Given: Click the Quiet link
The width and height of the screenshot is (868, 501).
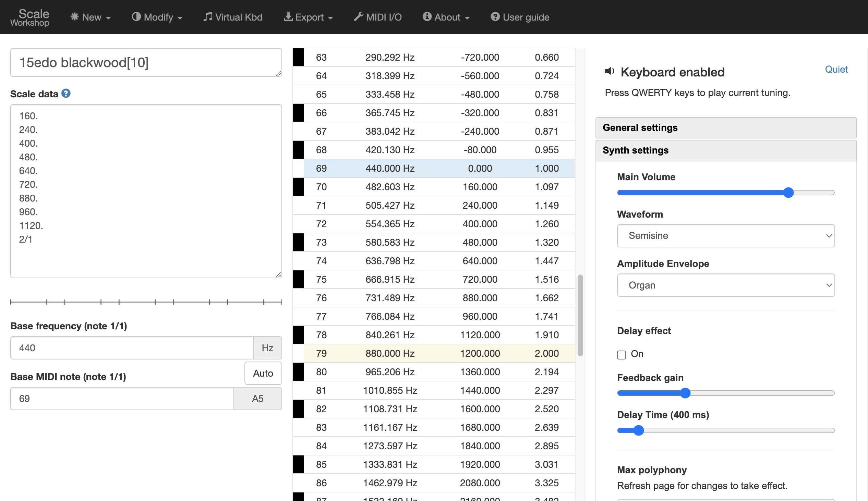Looking at the screenshot, I should (x=836, y=70).
